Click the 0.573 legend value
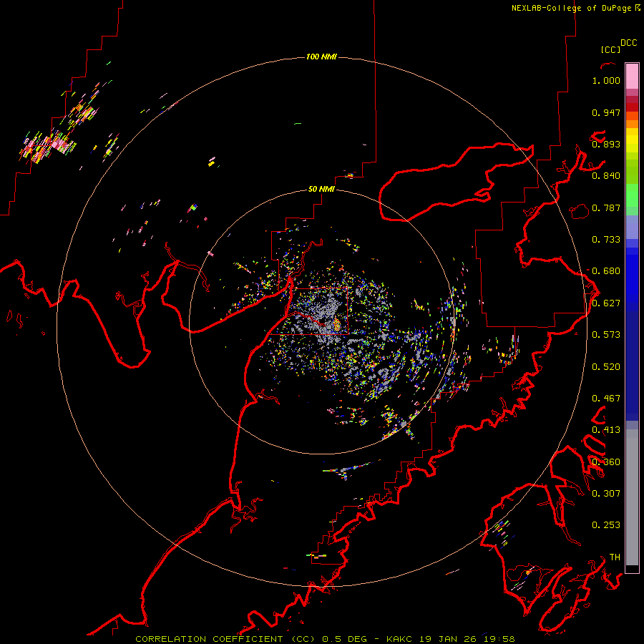The width and height of the screenshot is (644, 644). (x=606, y=335)
